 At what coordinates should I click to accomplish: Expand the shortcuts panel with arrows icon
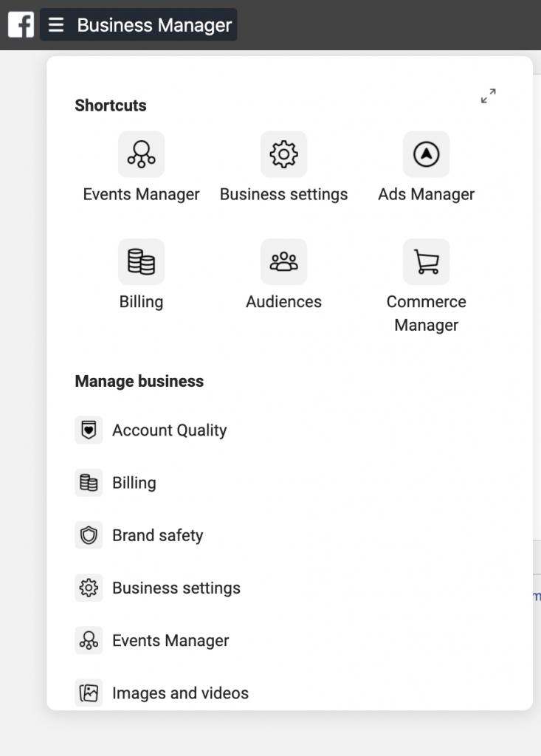click(488, 96)
